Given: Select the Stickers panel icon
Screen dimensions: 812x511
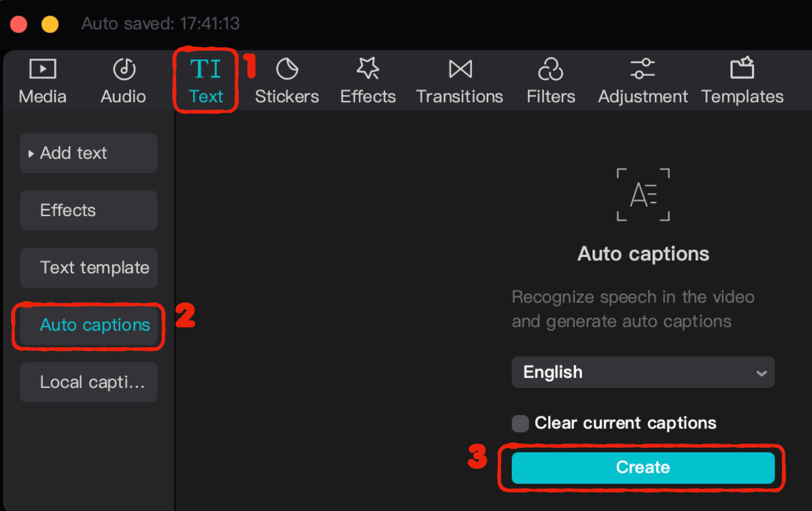Looking at the screenshot, I should tap(286, 80).
